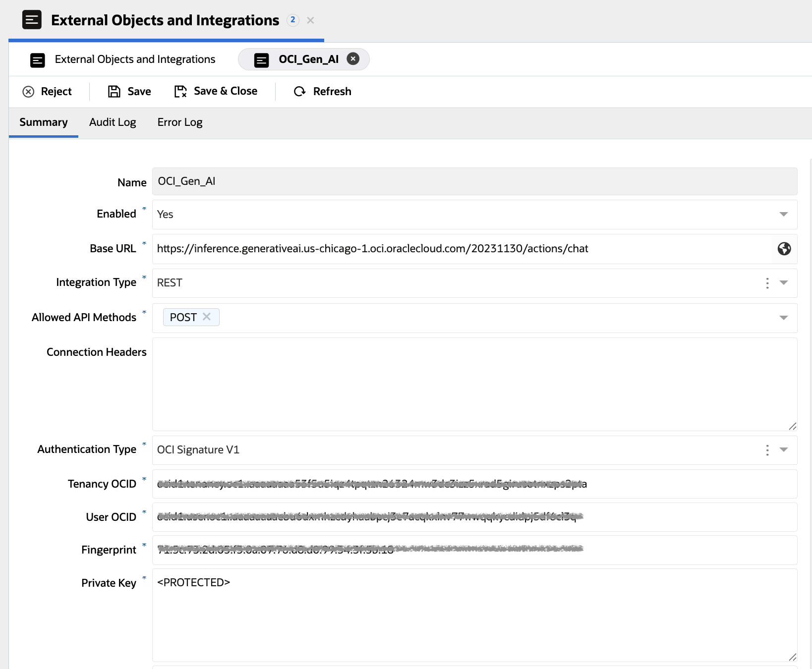Click the POST chip label
The height and width of the screenshot is (669, 812).
[183, 318]
